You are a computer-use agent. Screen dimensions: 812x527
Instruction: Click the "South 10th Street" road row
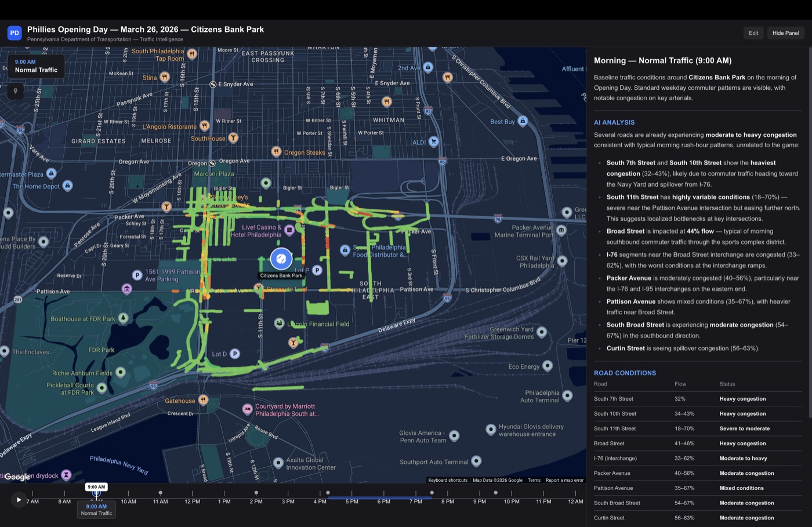(x=698, y=414)
